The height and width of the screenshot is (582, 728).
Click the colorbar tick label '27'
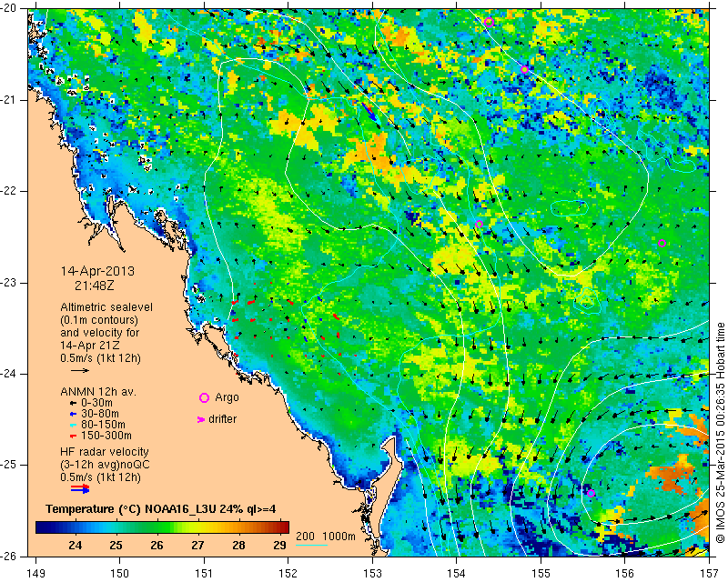point(197,545)
